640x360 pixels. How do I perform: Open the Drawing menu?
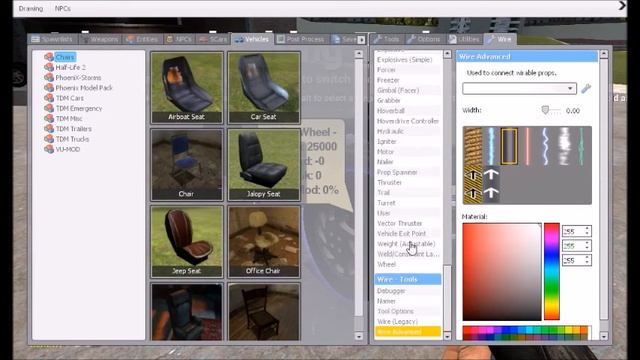[x=31, y=9]
